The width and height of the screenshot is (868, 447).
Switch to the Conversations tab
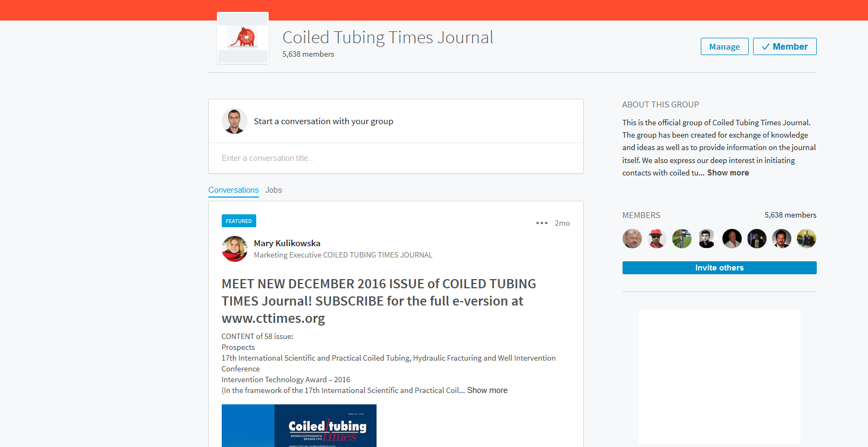coord(234,190)
